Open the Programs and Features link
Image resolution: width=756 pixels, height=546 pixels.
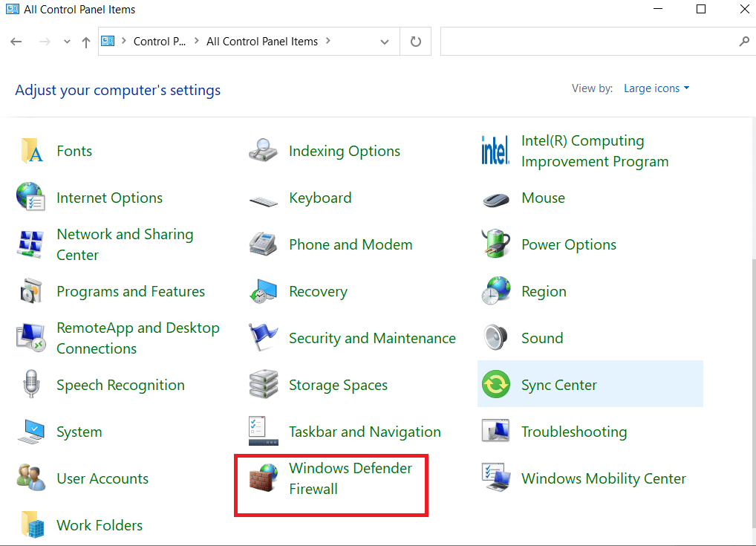pyautogui.click(x=131, y=291)
